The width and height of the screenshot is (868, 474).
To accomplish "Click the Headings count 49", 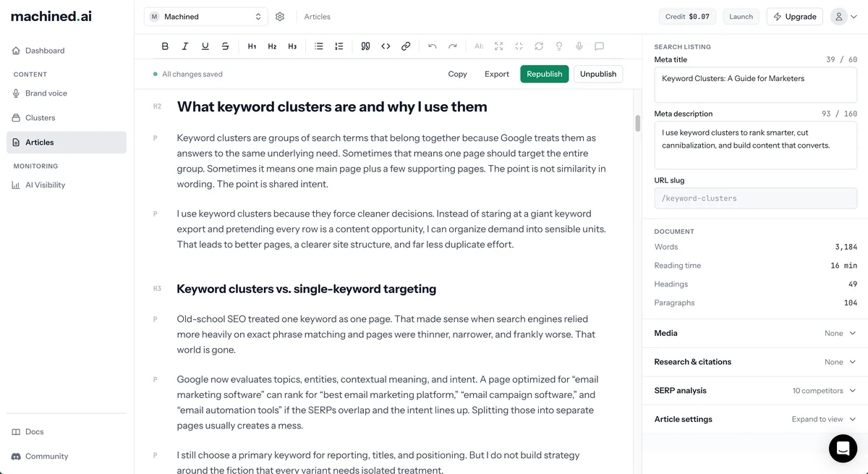I will 853,284.
